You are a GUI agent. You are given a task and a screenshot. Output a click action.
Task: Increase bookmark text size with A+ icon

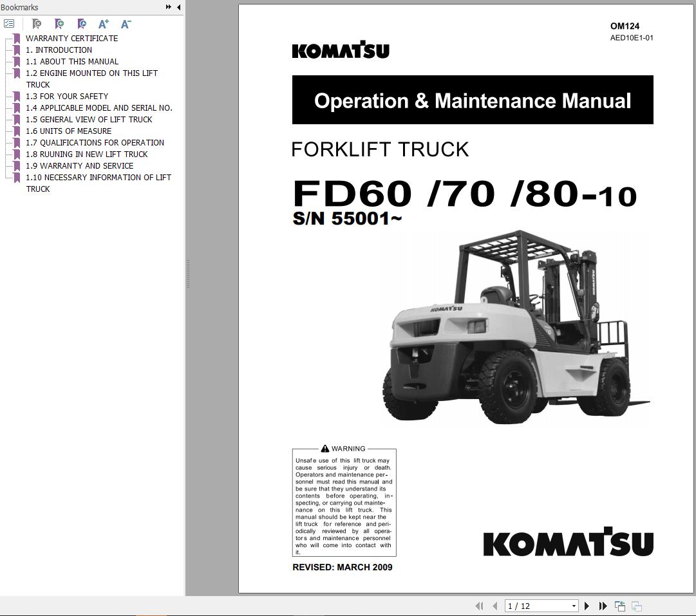[x=102, y=23]
